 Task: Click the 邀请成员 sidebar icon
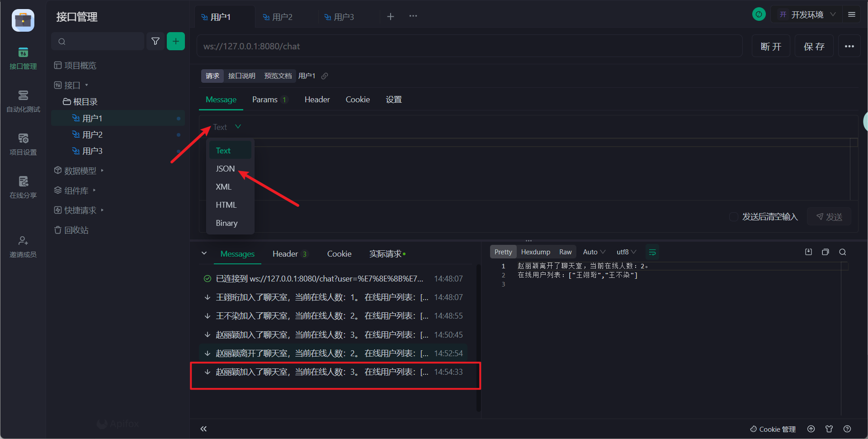(23, 246)
